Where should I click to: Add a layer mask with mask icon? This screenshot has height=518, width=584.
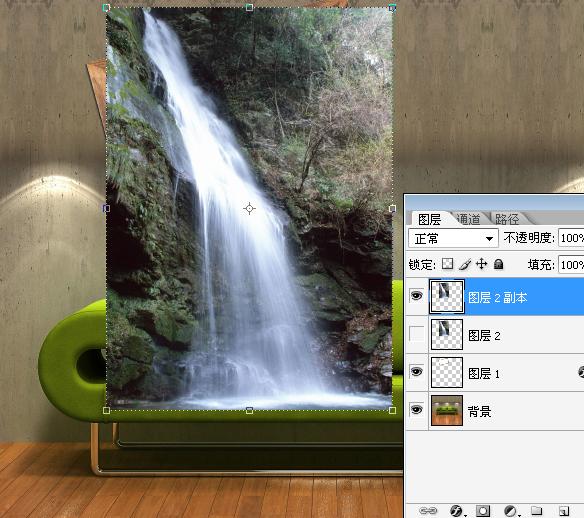(483, 511)
